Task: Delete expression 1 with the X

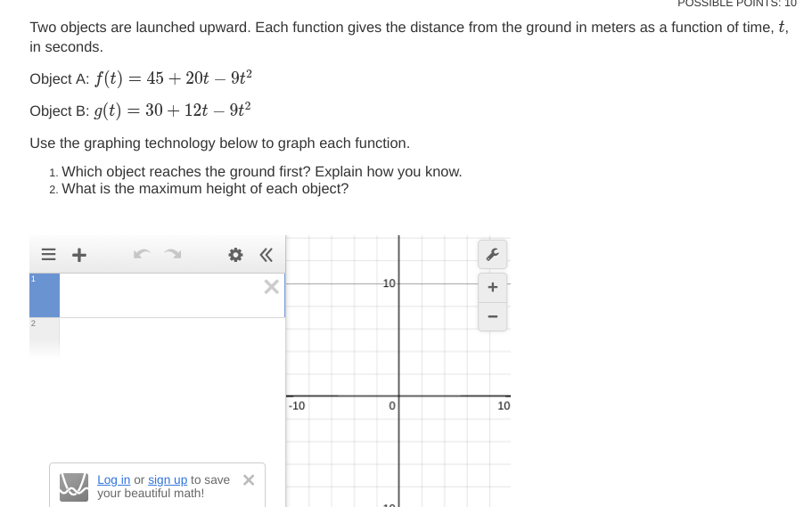Action: click(x=271, y=287)
